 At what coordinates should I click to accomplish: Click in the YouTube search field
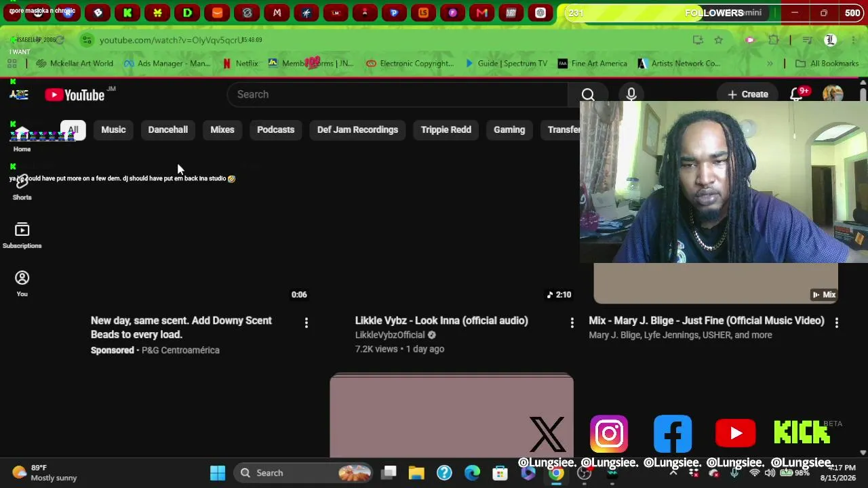(398, 95)
